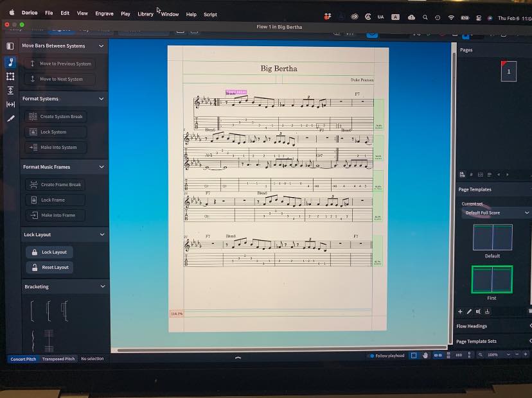
Task: Open the File menu
Action: pyautogui.click(x=49, y=13)
